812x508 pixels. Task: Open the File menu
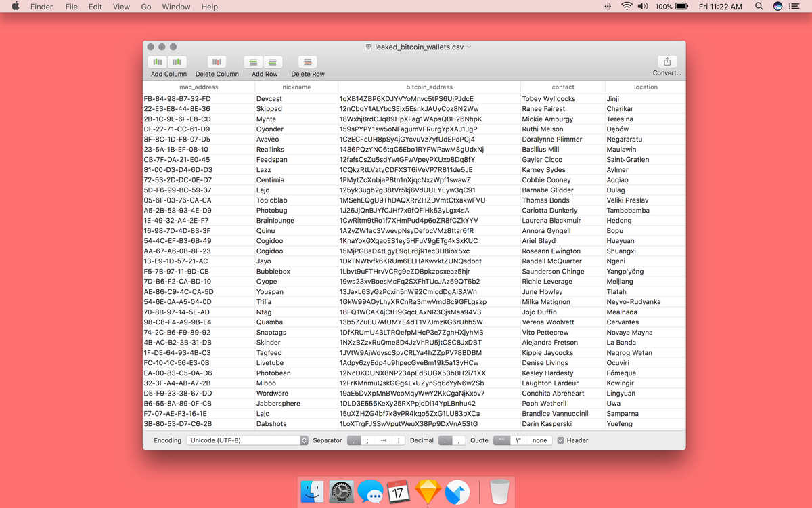point(71,7)
